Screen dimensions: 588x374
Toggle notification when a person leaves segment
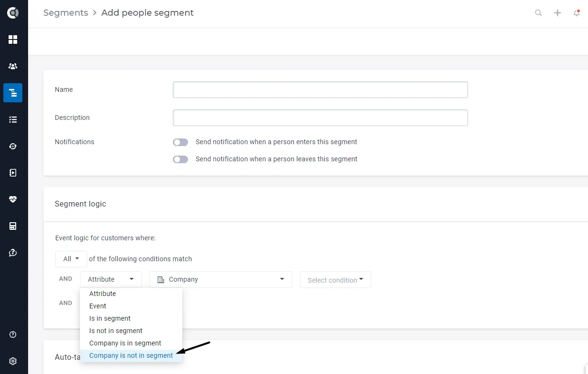[180, 159]
